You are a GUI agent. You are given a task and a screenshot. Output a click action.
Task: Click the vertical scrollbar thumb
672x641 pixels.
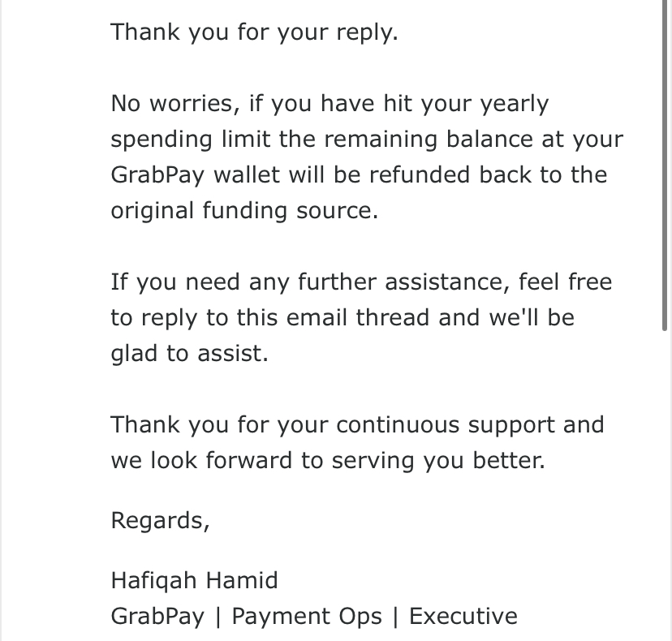pyautogui.click(x=665, y=165)
